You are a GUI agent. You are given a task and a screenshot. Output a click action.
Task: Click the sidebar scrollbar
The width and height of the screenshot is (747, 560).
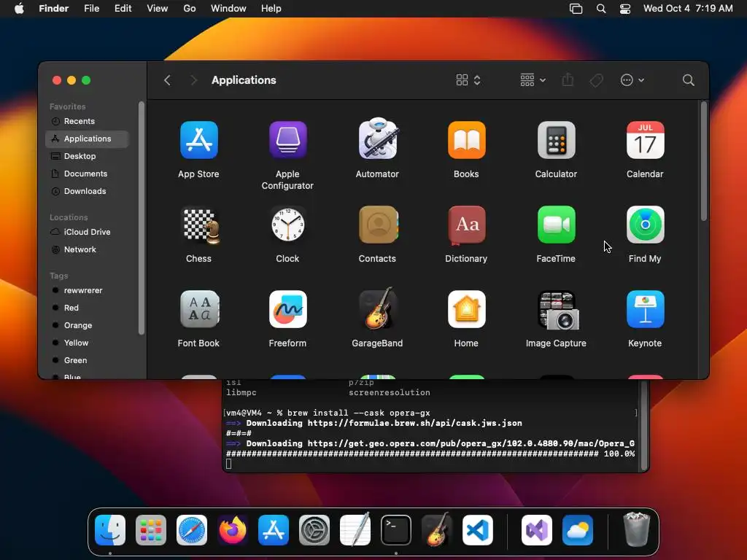[141, 218]
